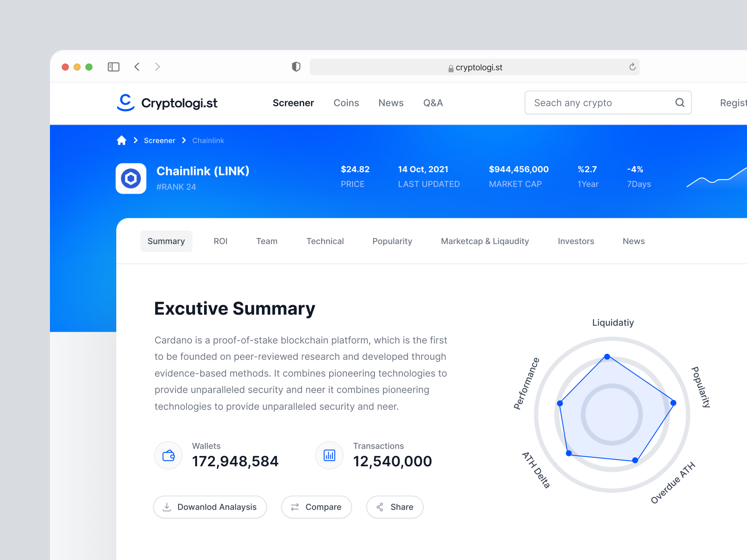Click the bar chart icon beside Transactions
Viewport: 747px width, 560px height.
[x=329, y=455]
